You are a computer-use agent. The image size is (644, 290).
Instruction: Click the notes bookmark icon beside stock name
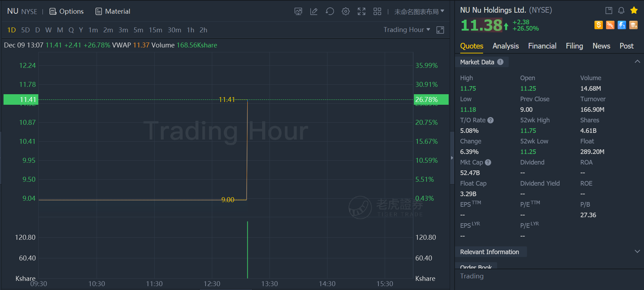tap(609, 11)
